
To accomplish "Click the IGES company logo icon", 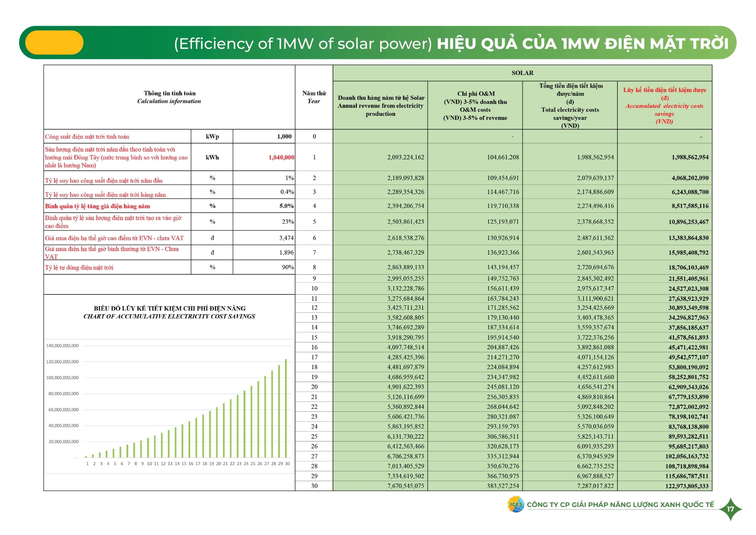I will coord(516,504).
